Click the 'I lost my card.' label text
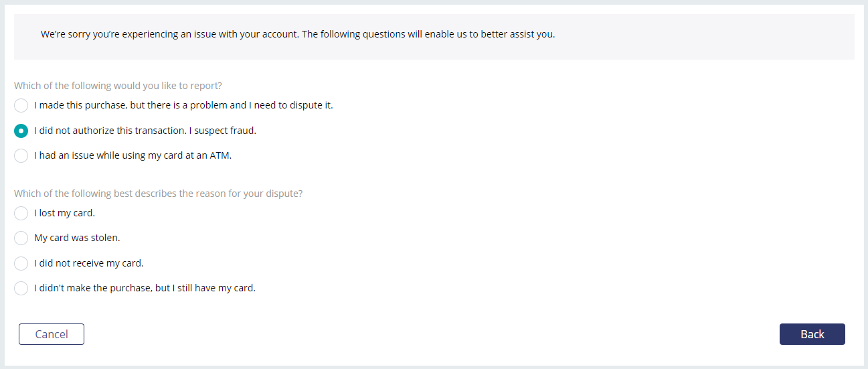Image resolution: width=868 pixels, height=369 pixels. pyautogui.click(x=64, y=213)
